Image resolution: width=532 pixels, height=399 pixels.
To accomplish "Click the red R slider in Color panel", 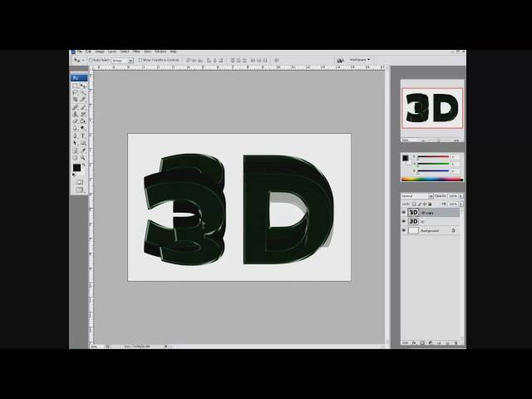I will (433, 157).
